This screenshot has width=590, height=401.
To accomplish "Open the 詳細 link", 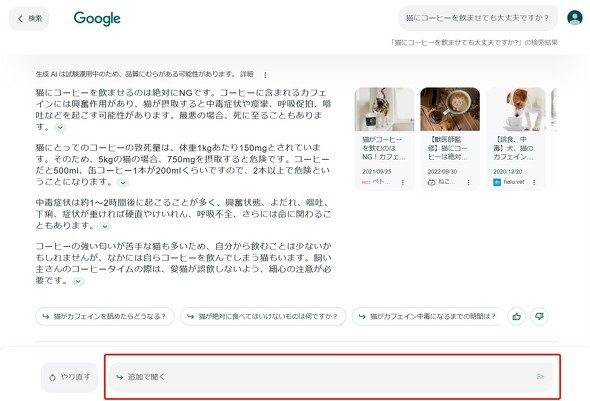I will pyautogui.click(x=247, y=74).
